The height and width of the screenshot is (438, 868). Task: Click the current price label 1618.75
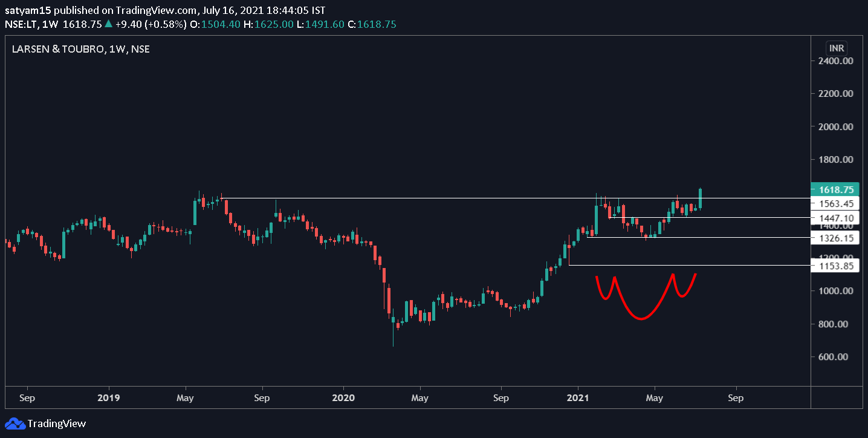[836, 189]
